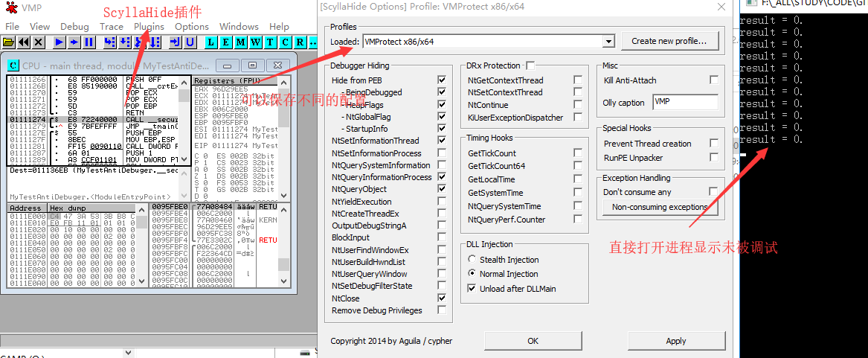Open the Debug menu

click(x=74, y=27)
